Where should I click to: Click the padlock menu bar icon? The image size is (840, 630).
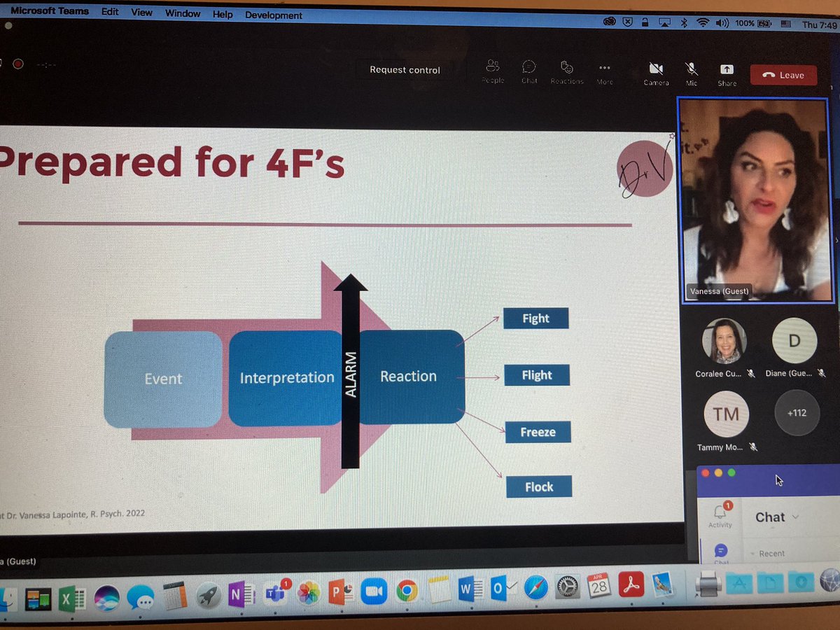pos(645,22)
